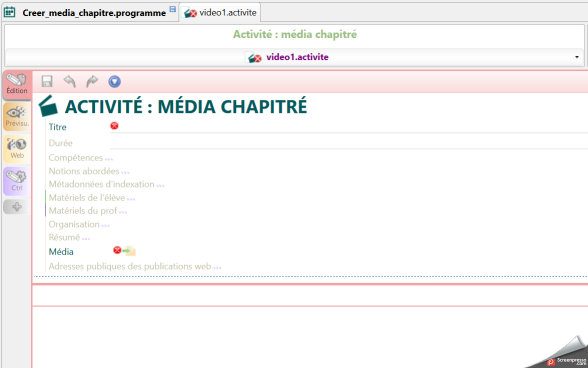Click the Undo arrow icon
This screenshot has height=368, width=588.
click(x=69, y=81)
